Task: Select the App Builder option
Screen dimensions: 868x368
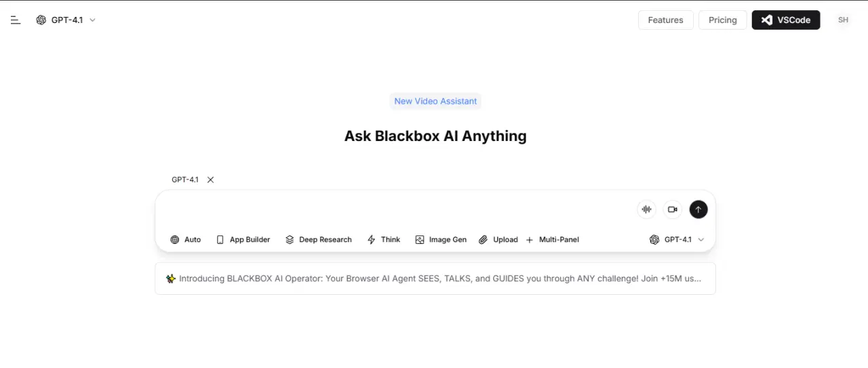Action: point(243,240)
